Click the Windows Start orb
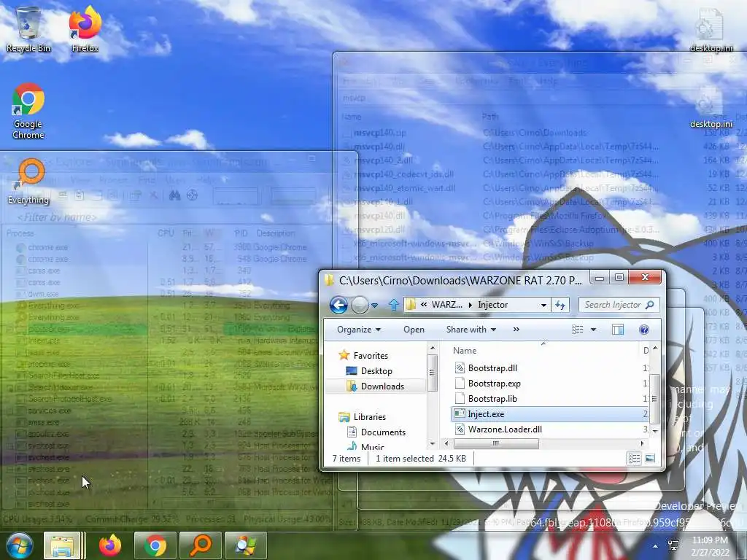 [19, 545]
